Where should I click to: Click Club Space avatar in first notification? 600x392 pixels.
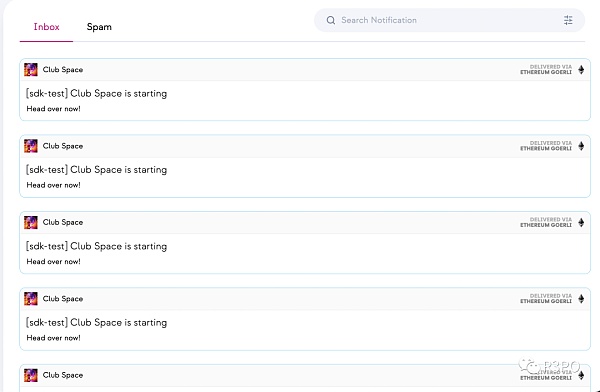click(31, 70)
